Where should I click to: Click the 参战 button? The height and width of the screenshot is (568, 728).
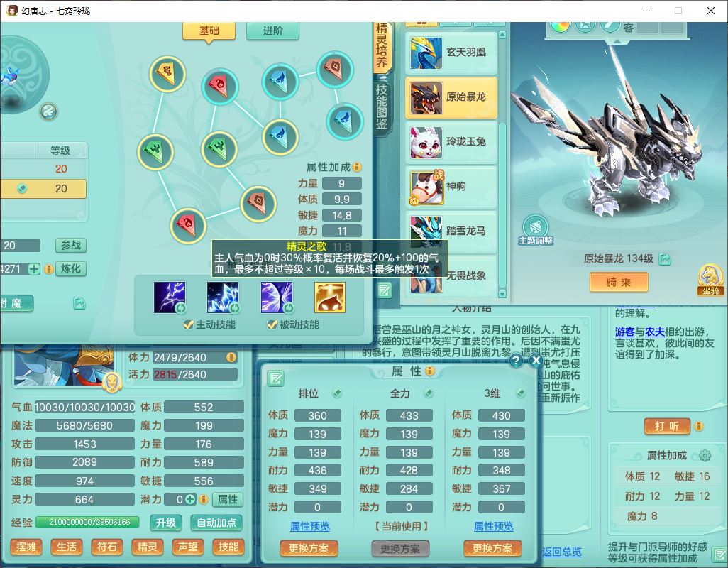[70, 245]
